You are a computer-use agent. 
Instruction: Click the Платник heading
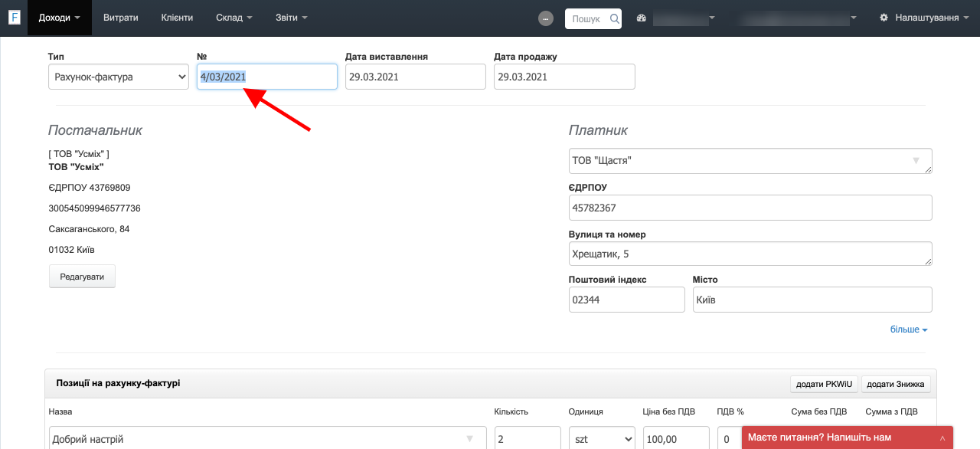tap(598, 130)
